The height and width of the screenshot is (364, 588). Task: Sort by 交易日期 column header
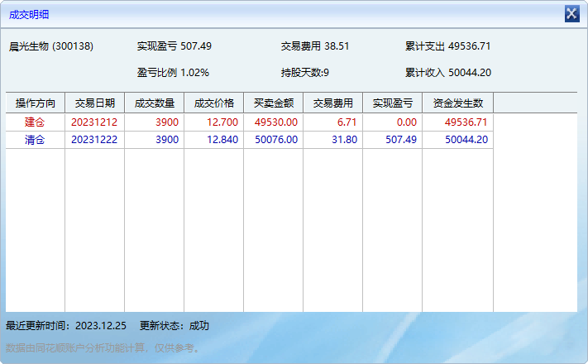94,103
